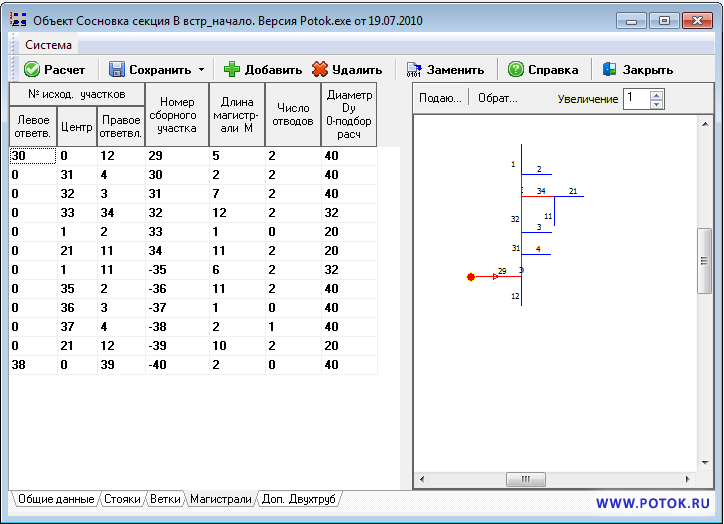This screenshot has height=524, width=724.
Task: Decrease Увеличение value with down arrow
Action: pyautogui.click(x=657, y=103)
